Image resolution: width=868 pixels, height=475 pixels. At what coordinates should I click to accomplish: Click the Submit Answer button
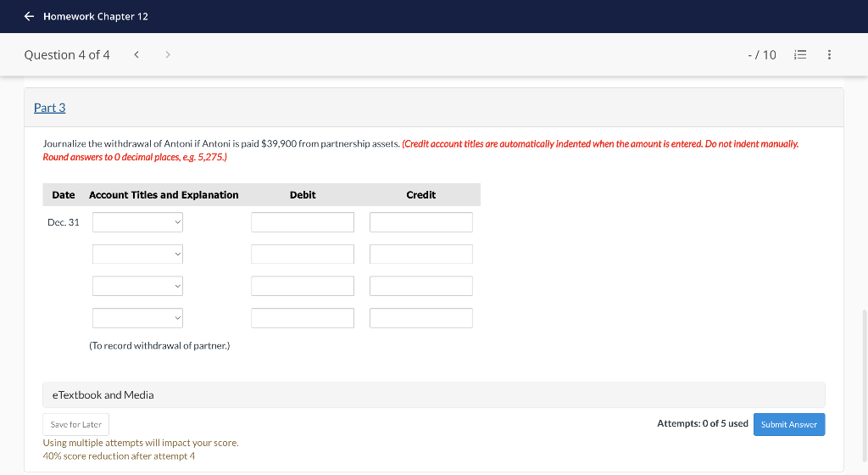(x=789, y=425)
